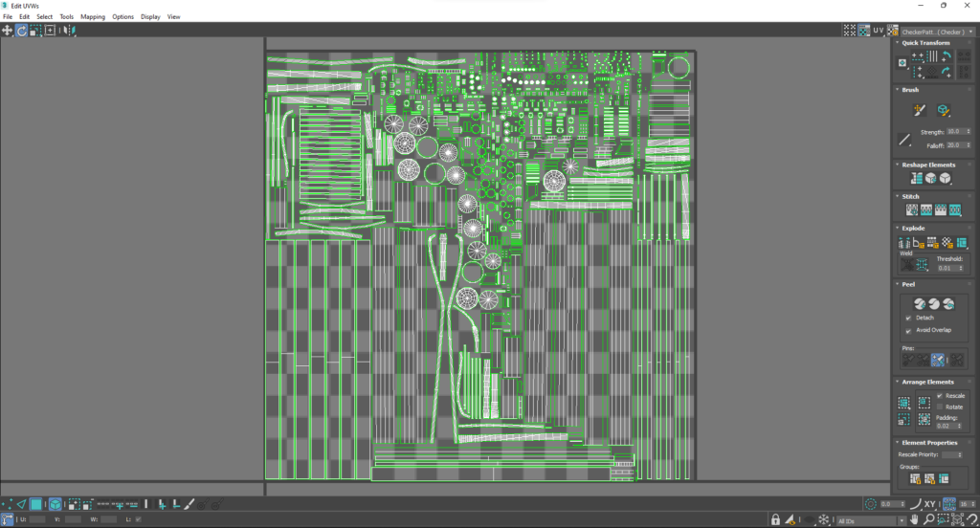Viewport: 980px width, 528px height.
Task: Click the U coordinate input field
Action: coord(37,519)
